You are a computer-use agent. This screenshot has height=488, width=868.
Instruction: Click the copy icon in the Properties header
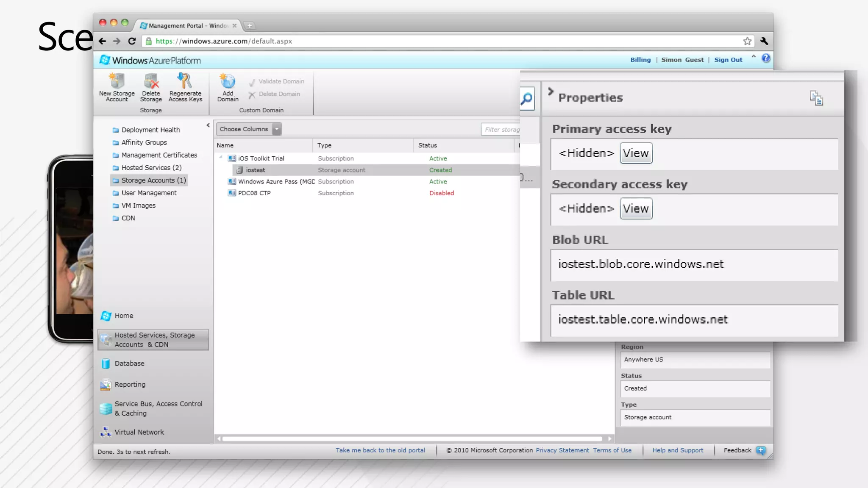816,98
